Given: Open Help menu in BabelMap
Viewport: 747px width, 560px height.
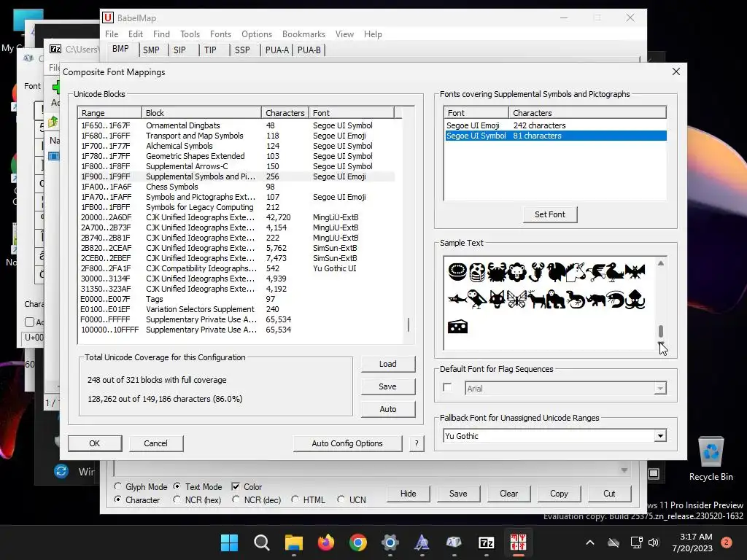Looking at the screenshot, I should pos(373,34).
